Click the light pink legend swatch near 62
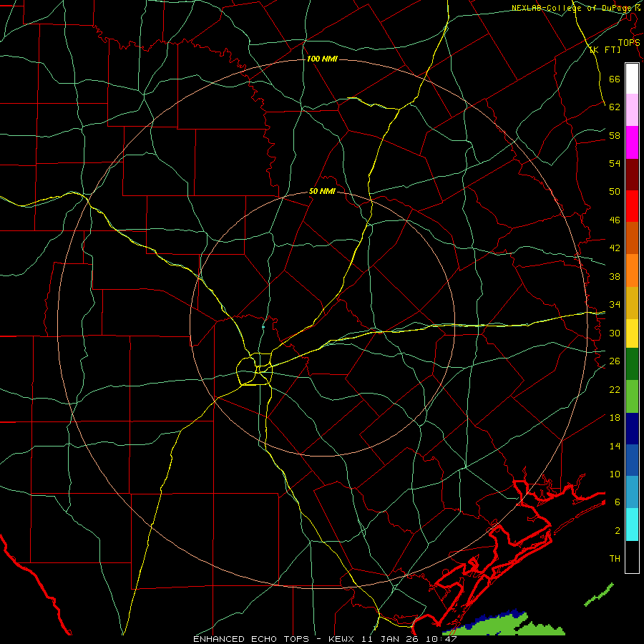The image size is (644, 644). pyautogui.click(x=632, y=110)
